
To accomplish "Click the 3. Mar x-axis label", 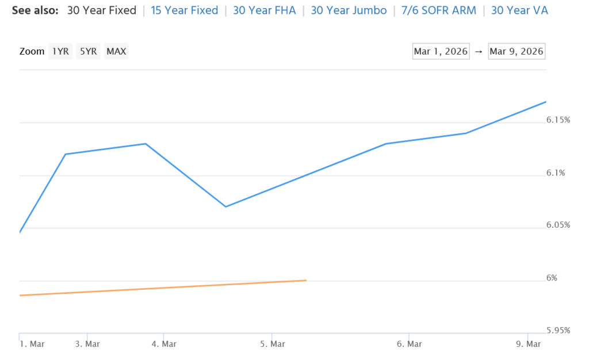I will point(88,344).
